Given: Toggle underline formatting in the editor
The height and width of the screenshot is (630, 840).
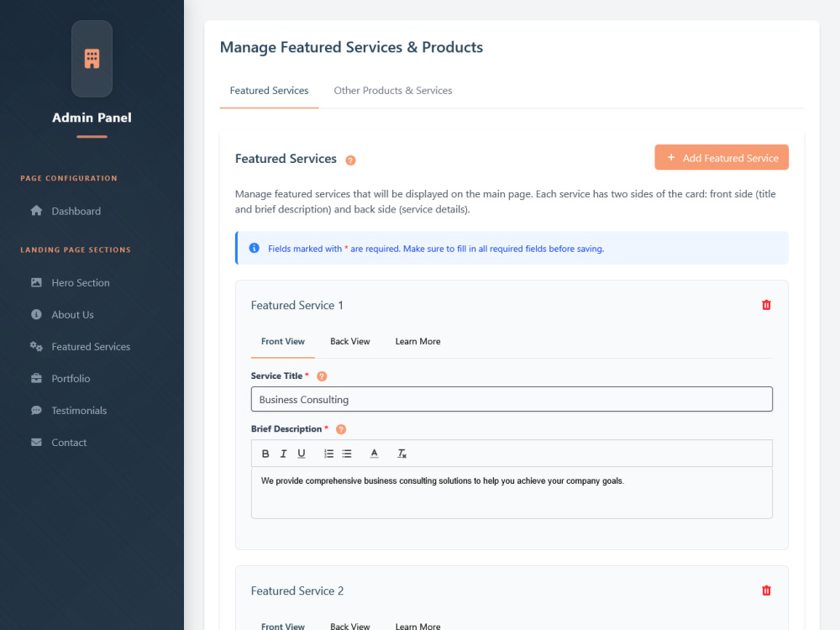Looking at the screenshot, I should [x=302, y=454].
